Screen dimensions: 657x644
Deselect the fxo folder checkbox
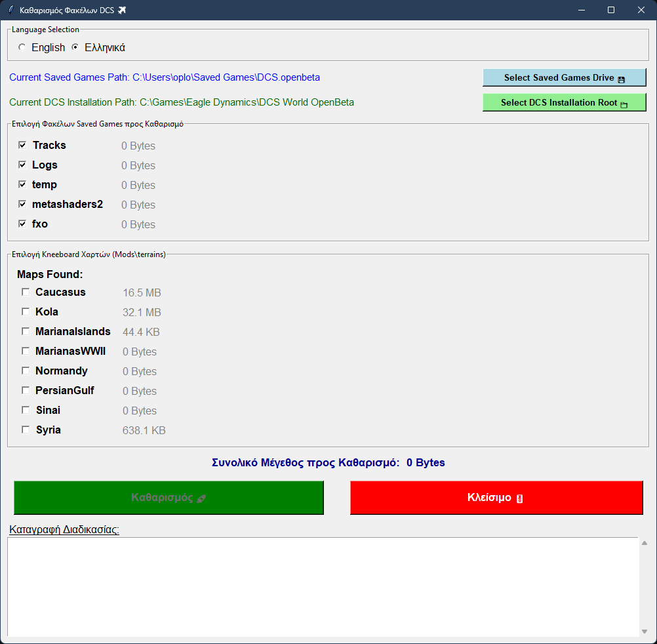[23, 224]
